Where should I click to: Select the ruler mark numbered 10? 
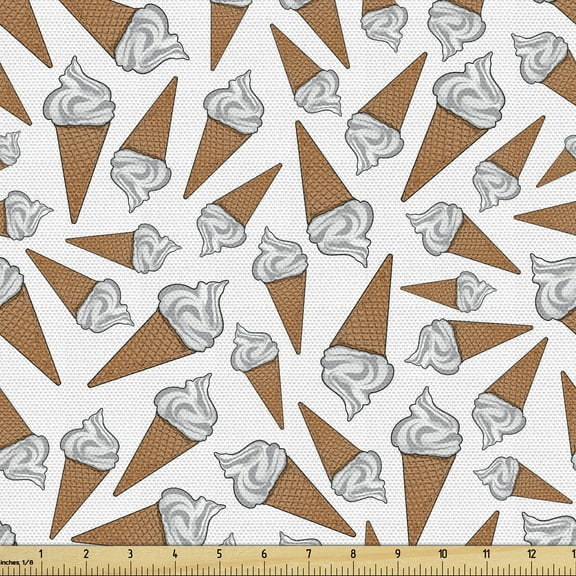[x=442, y=554]
